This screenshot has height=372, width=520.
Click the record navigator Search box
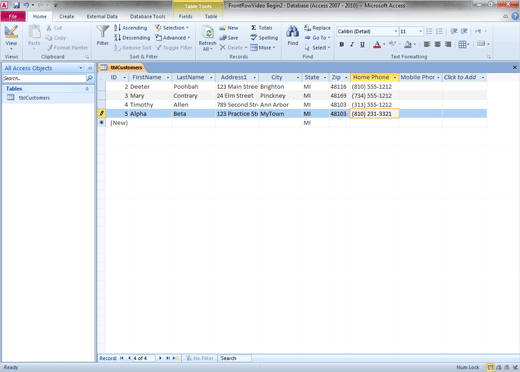(235, 358)
